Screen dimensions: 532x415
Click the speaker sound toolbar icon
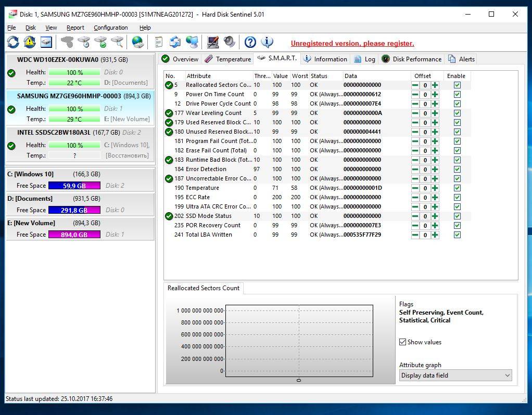pos(230,42)
